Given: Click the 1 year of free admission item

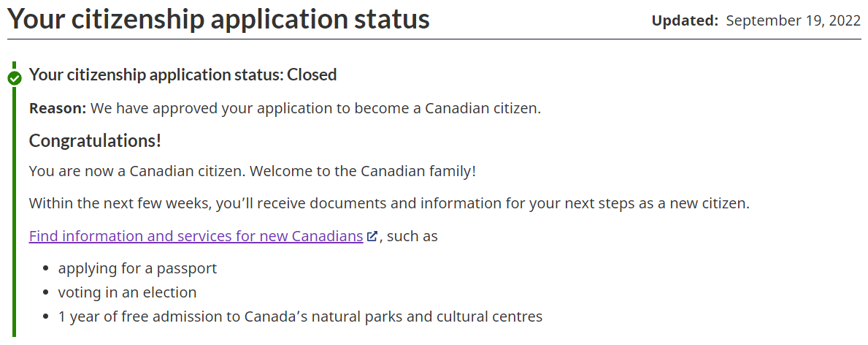Looking at the screenshot, I should coord(300,316).
